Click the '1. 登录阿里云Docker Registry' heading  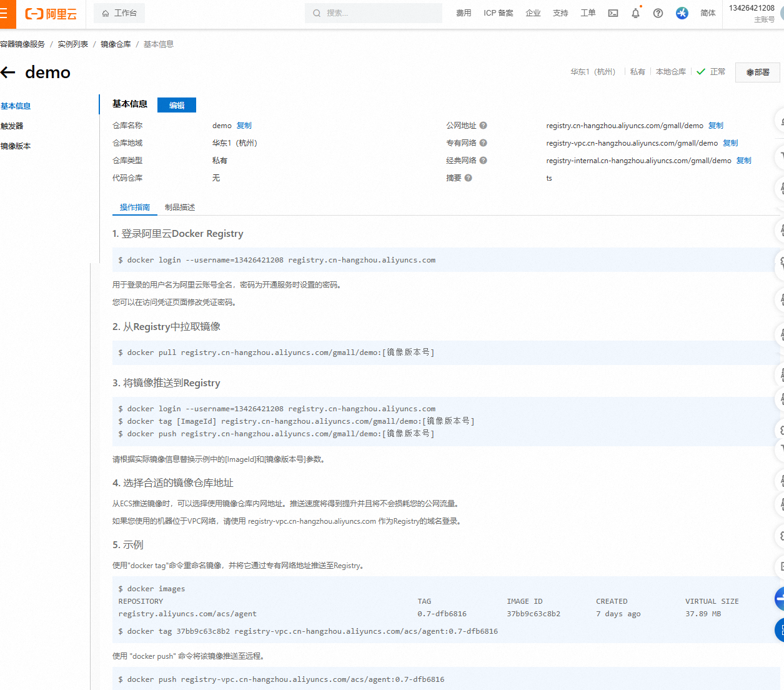click(178, 234)
